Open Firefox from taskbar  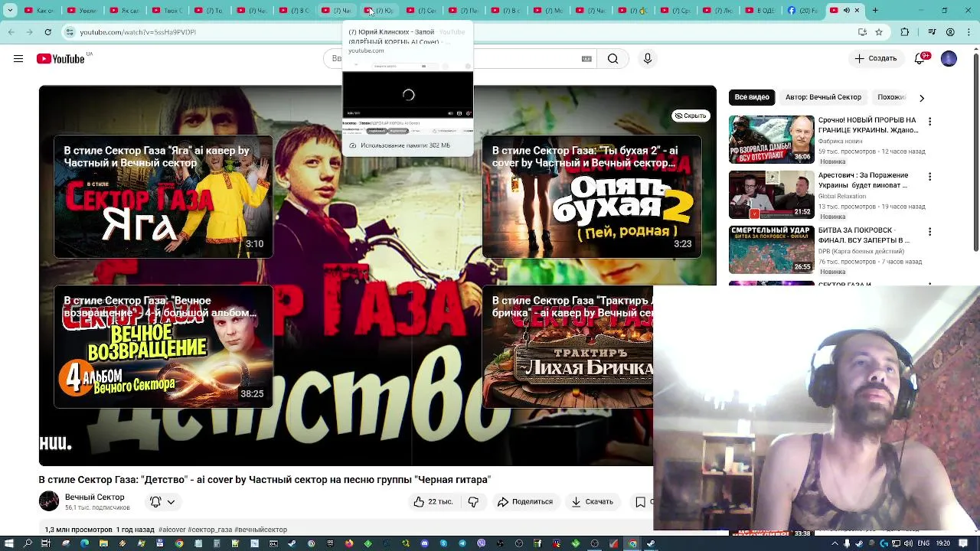[x=348, y=543]
